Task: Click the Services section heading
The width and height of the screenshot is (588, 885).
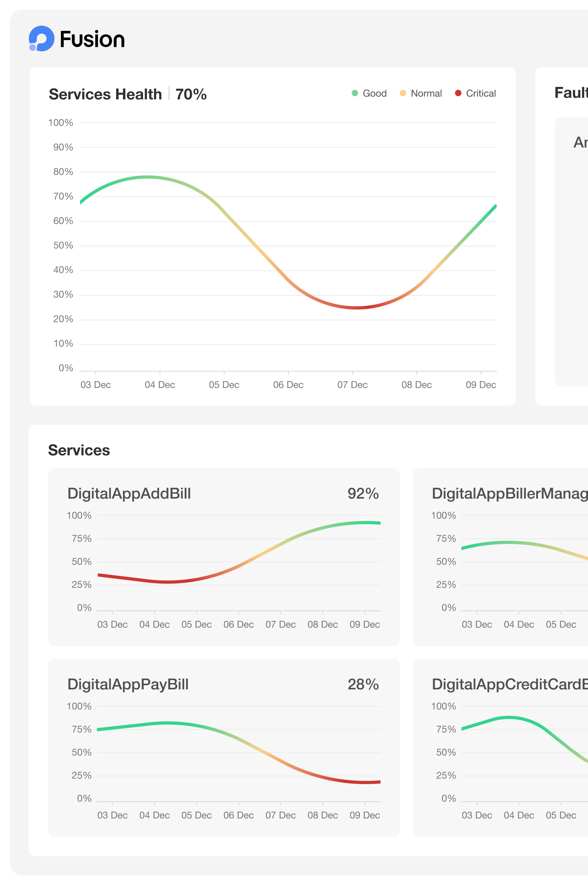Action: tap(79, 450)
